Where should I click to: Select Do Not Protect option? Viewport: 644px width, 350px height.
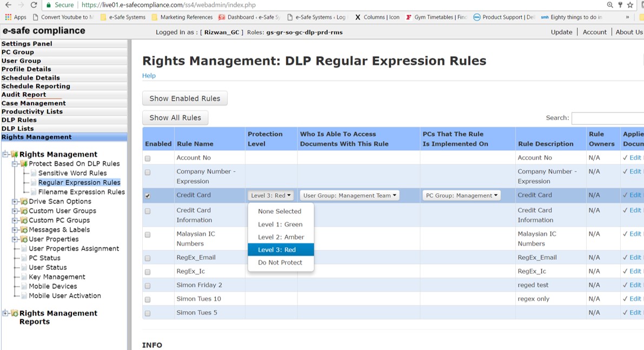coord(280,262)
